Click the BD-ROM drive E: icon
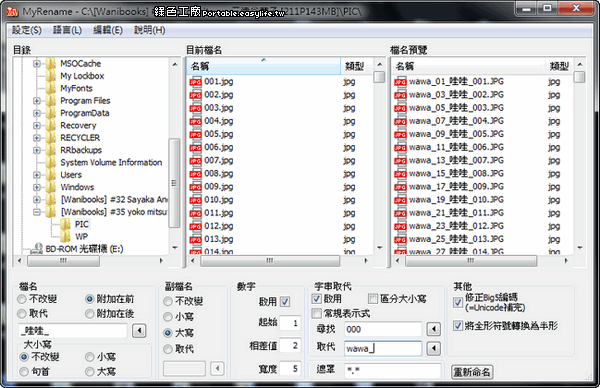Screen dimensions: 600x388 [x=36, y=249]
